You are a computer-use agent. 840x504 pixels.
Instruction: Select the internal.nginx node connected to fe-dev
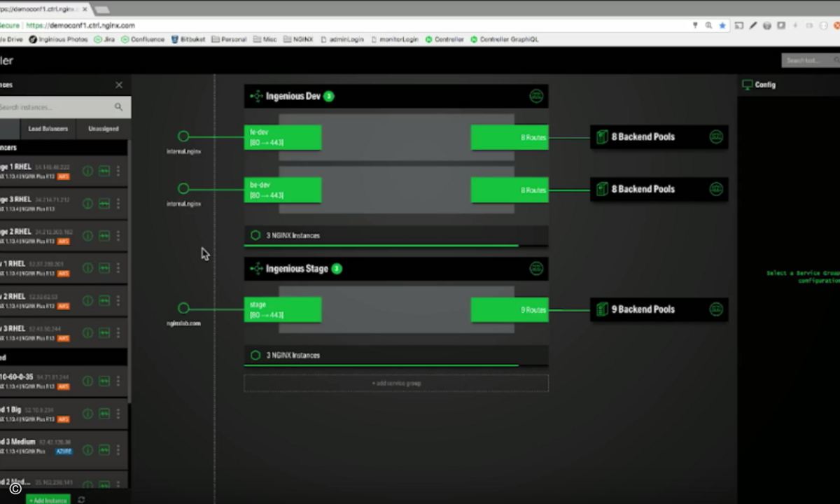coord(183,136)
